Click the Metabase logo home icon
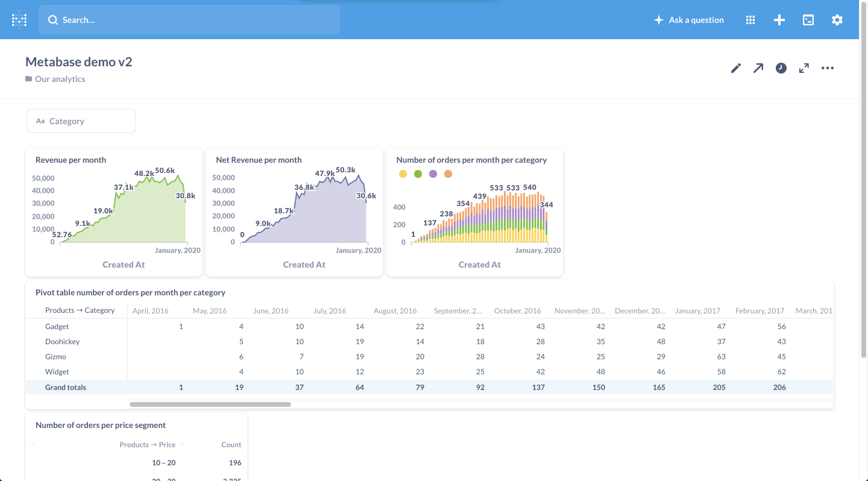This screenshot has height=481, width=868. click(19, 20)
